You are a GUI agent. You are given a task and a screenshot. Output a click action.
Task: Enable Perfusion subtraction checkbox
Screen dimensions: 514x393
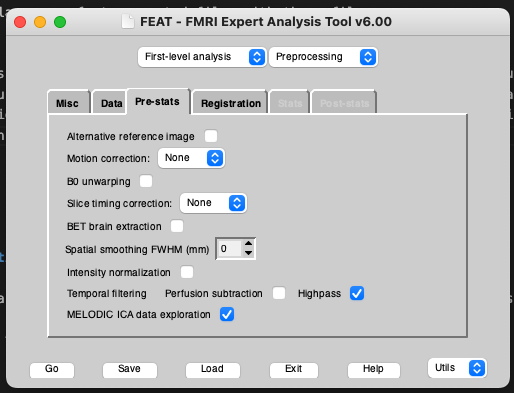[279, 293]
